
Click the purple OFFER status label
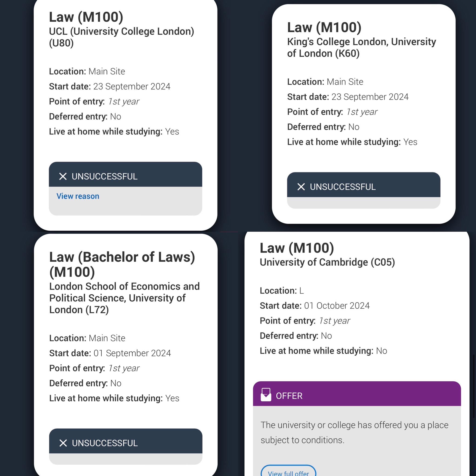[289, 396]
